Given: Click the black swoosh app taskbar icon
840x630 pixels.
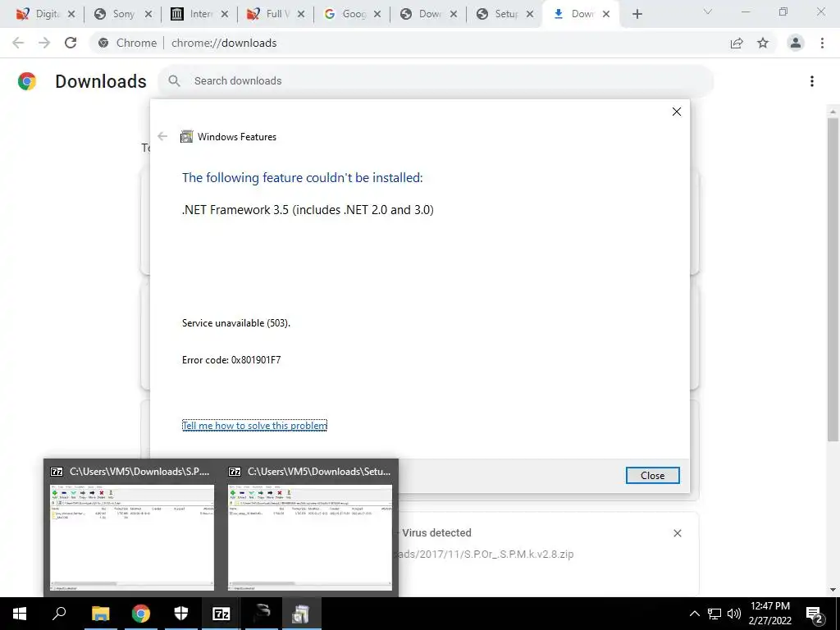Looking at the screenshot, I should 262,614.
